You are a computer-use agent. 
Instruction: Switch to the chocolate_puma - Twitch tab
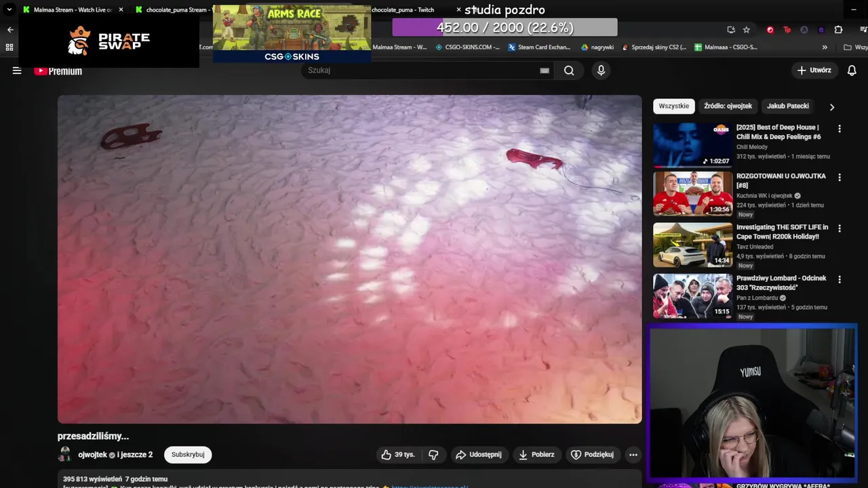pos(403,10)
